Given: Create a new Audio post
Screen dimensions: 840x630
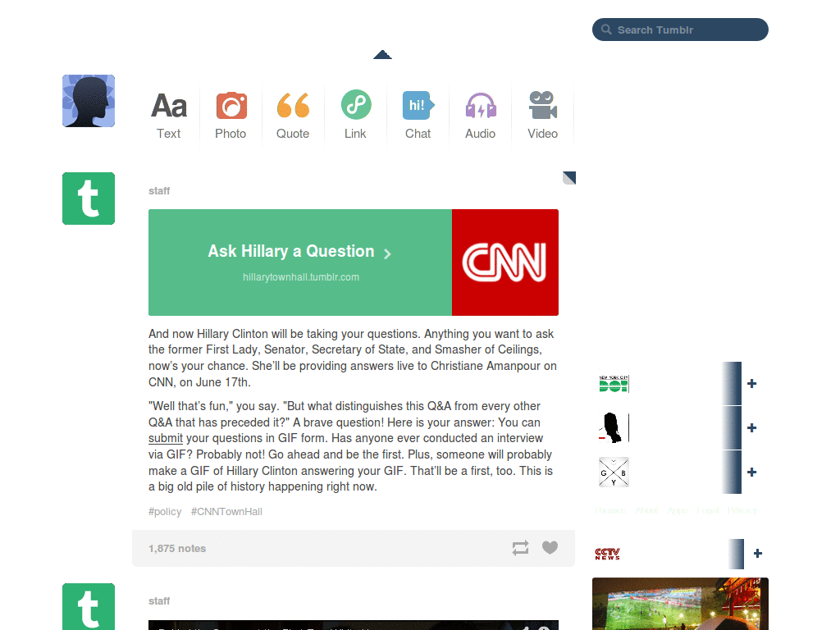Looking at the screenshot, I should pyautogui.click(x=481, y=115).
